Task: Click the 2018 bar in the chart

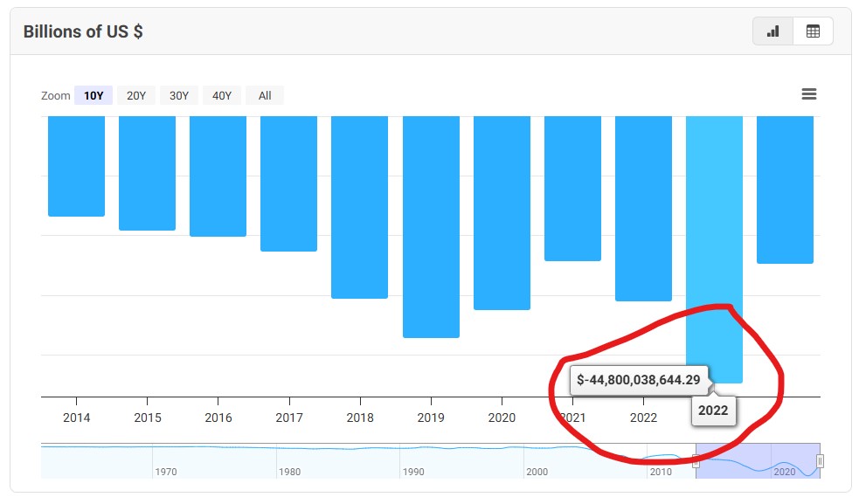Action: coord(359,207)
